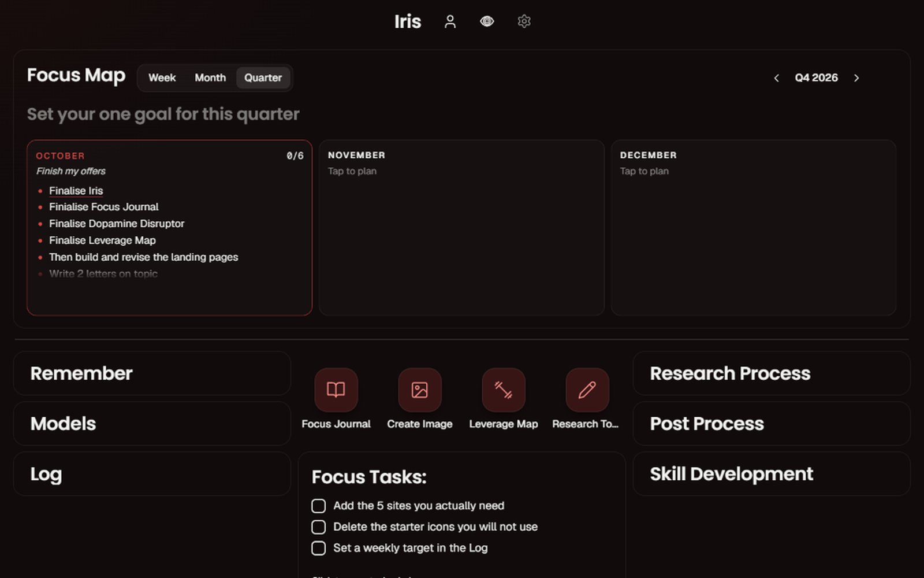Expand the Research Process panel
Screen dimensions: 924x578
(x=772, y=373)
